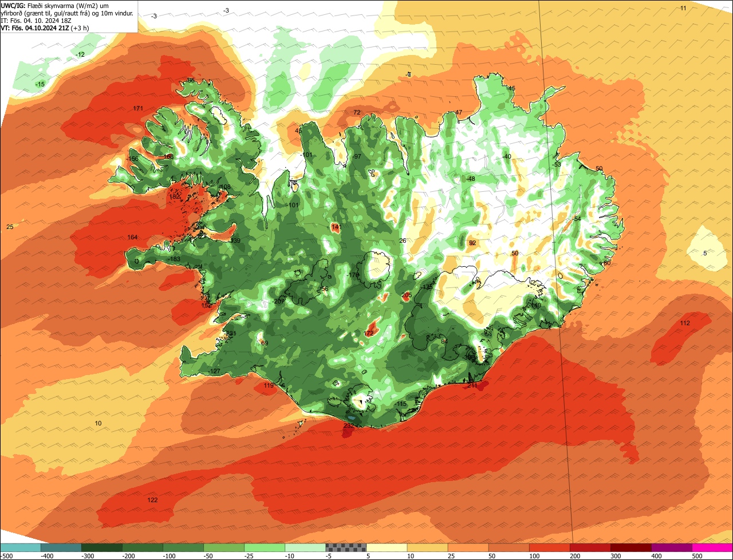Click the map value '-54' in east Iceland

click(x=577, y=219)
